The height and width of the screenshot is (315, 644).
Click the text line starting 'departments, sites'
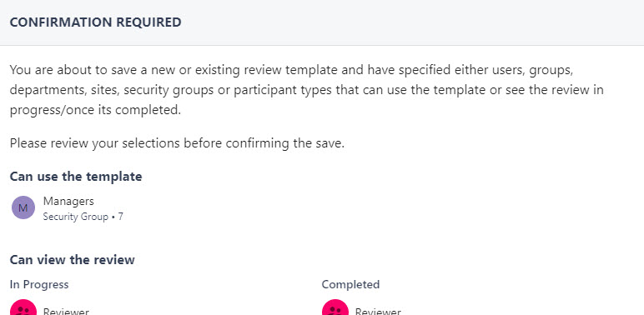tap(306, 90)
